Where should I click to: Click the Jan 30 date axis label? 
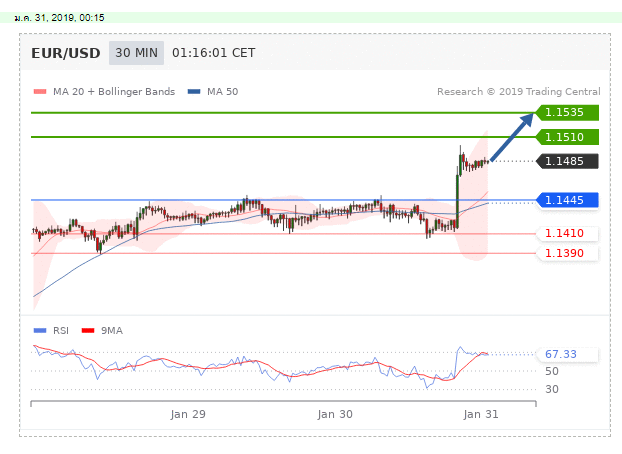[x=335, y=414]
